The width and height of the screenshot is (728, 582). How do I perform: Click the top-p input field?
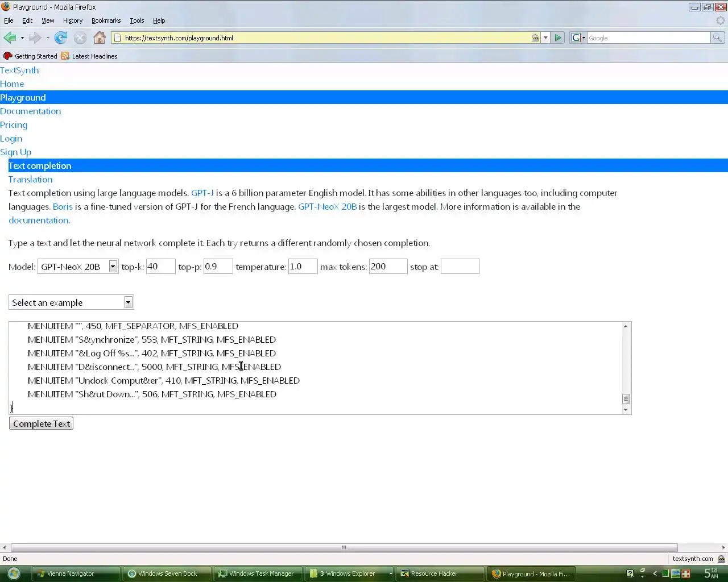pyautogui.click(x=218, y=267)
